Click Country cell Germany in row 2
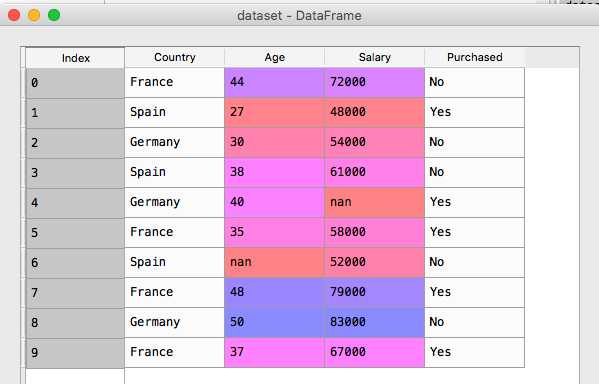Screen dimensions: 599x384 [175, 142]
